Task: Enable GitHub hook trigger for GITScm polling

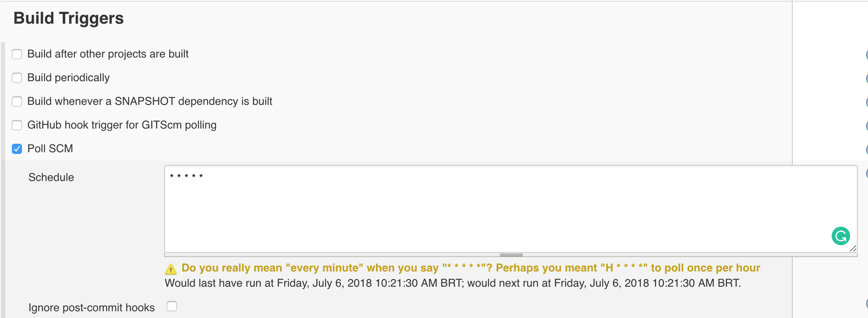Action: point(17,125)
